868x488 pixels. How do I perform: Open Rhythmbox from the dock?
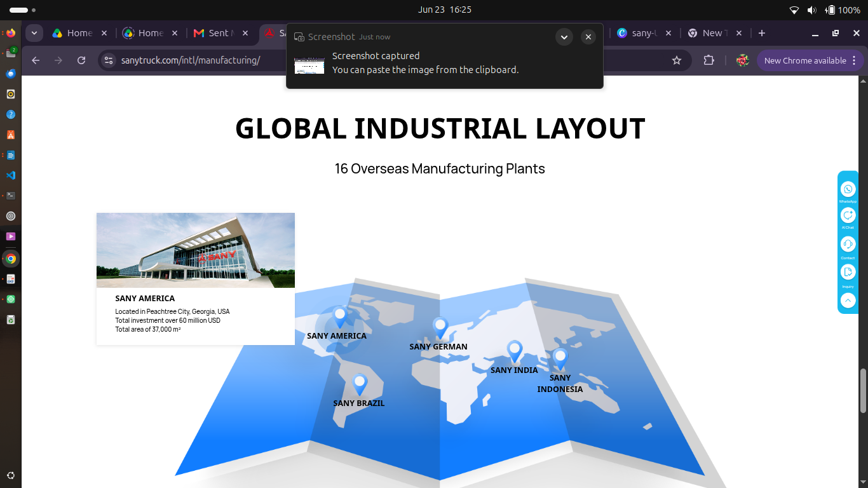(11, 94)
